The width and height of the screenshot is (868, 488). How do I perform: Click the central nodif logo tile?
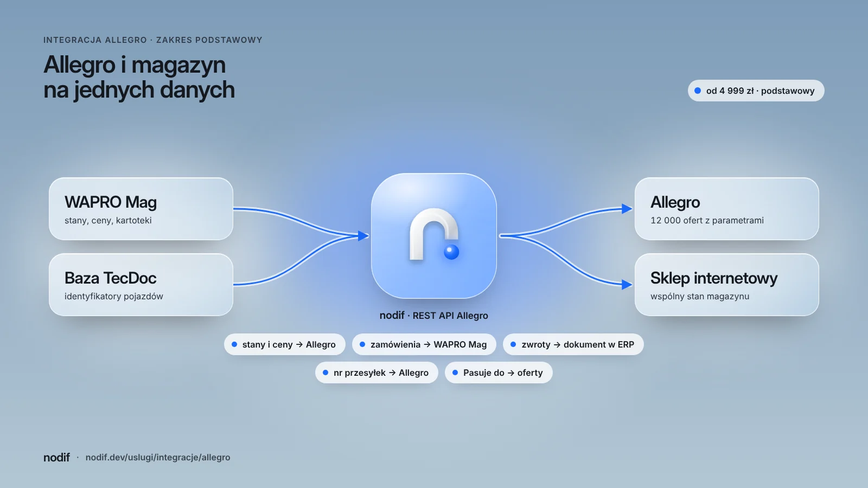point(434,236)
